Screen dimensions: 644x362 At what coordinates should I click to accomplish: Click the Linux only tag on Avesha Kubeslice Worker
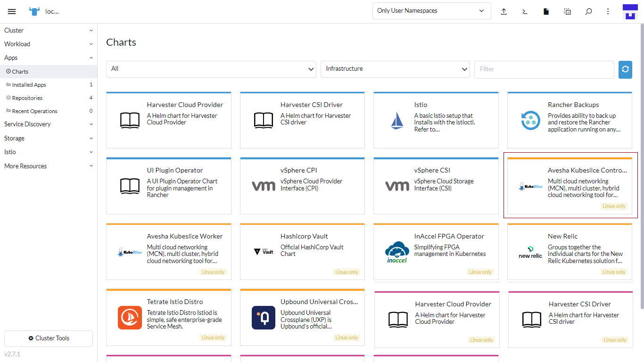point(213,272)
